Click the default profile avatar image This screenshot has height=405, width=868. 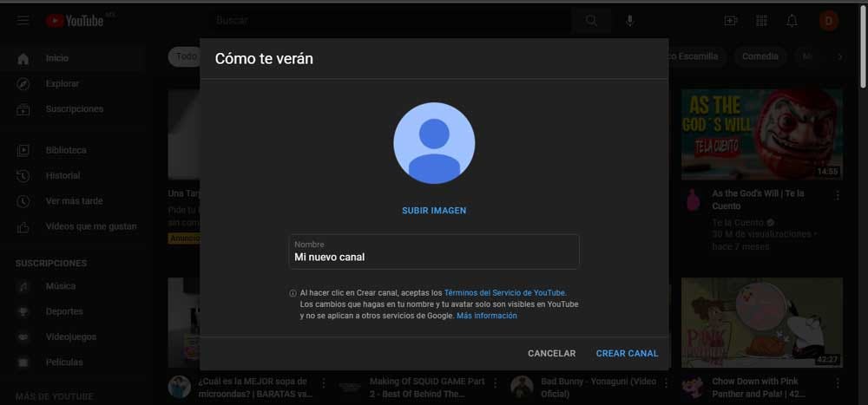434,143
